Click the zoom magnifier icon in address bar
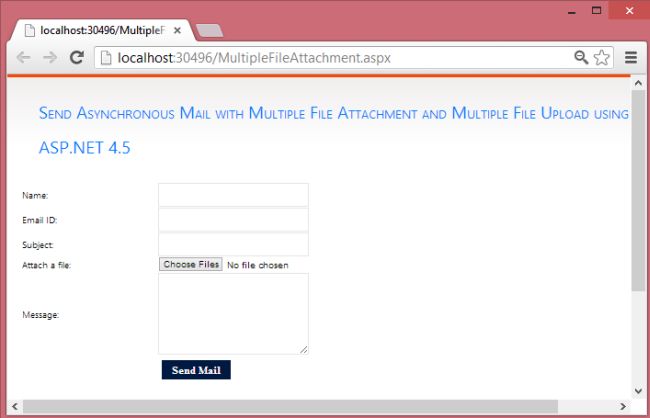This screenshot has height=418, width=650. coord(581,58)
